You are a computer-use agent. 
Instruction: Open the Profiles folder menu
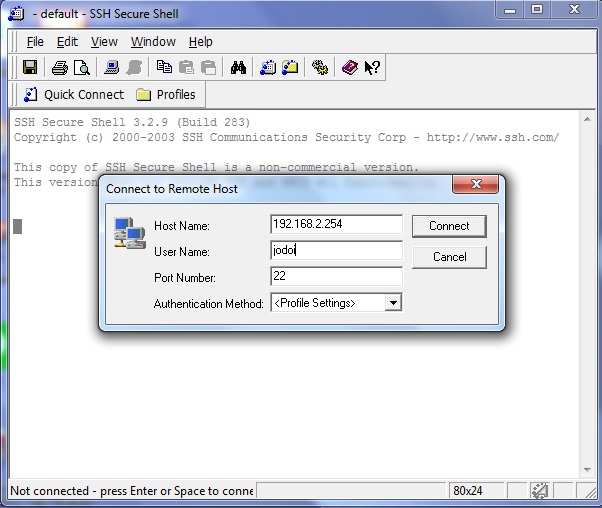166,94
